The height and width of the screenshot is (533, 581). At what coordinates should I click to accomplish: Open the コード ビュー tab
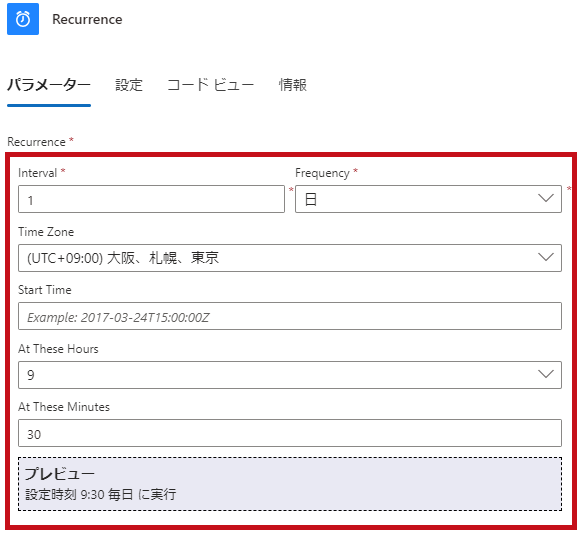tap(210, 85)
